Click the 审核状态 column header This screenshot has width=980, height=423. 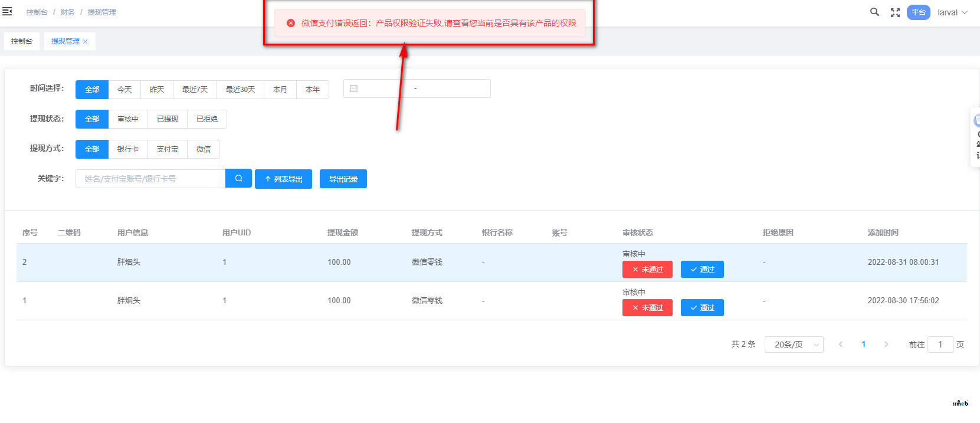tap(638, 232)
